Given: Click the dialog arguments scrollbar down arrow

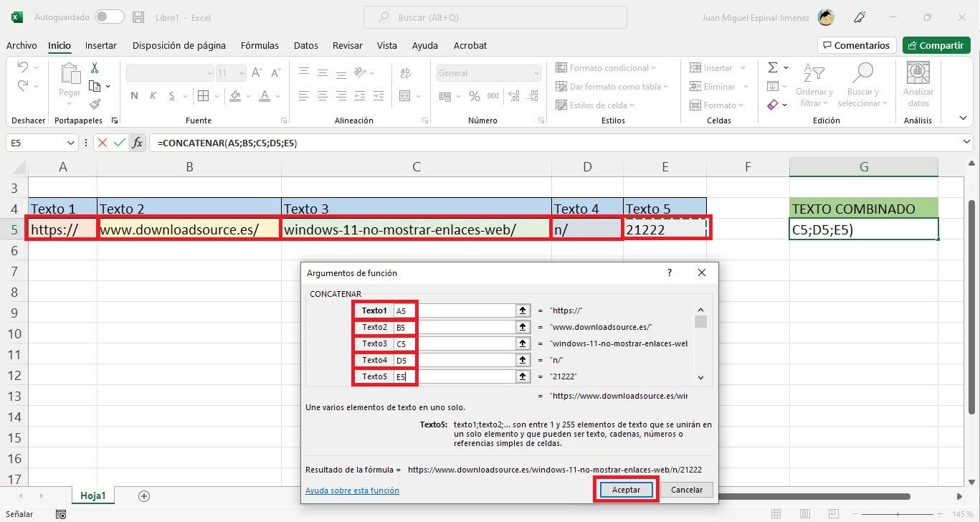Looking at the screenshot, I should [700, 377].
